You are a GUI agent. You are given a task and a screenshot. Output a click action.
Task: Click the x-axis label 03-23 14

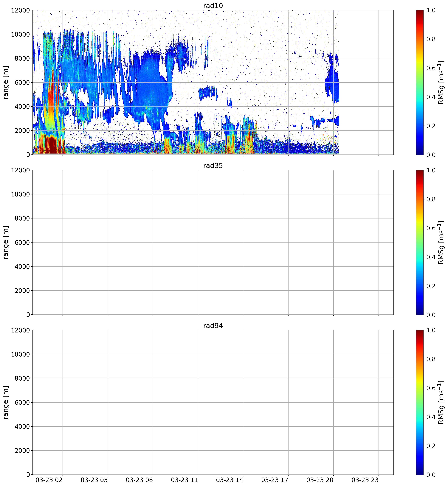(x=230, y=480)
